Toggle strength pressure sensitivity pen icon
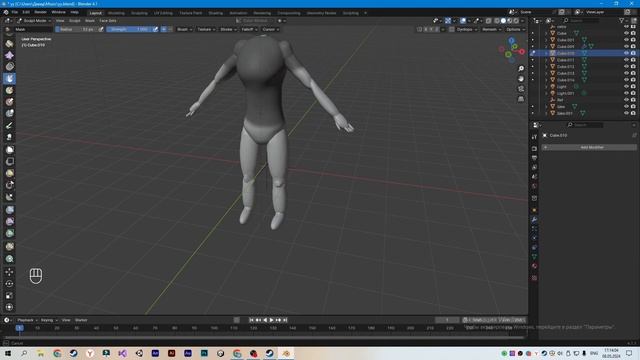This screenshot has height=360, width=640. 155,29
